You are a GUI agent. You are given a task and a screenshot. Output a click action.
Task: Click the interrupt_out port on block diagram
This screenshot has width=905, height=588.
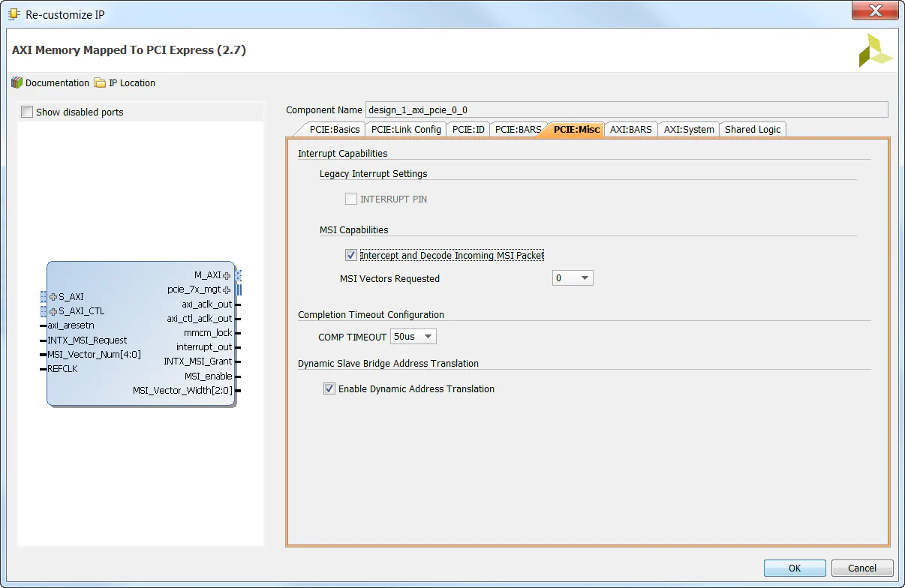click(x=203, y=347)
